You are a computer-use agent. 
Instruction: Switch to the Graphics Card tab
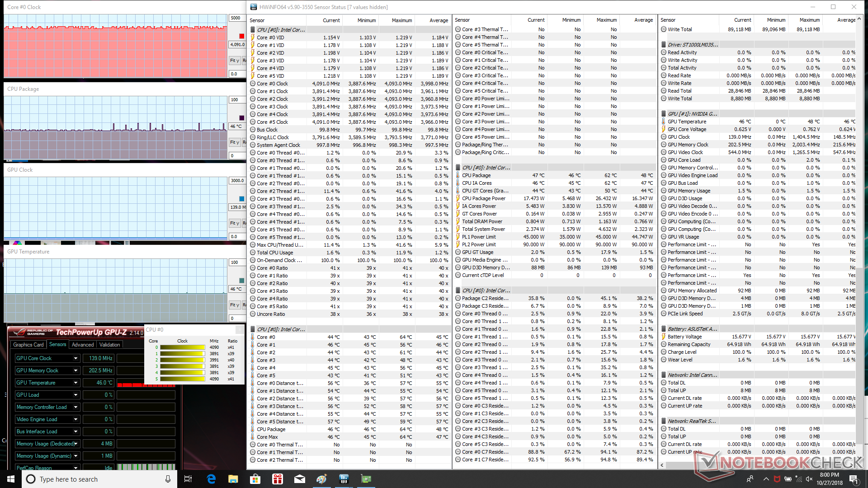click(x=28, y=345)
